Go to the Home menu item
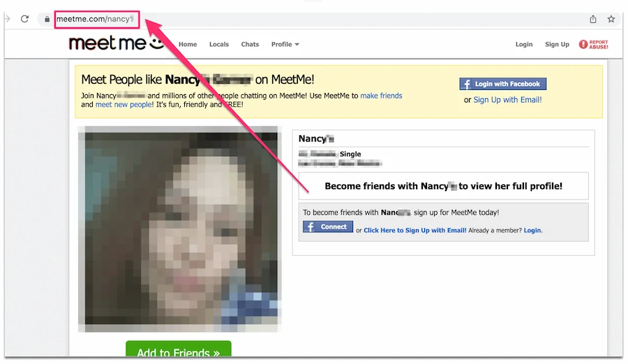Screen dimensions: 628x364 click(188, 45)
